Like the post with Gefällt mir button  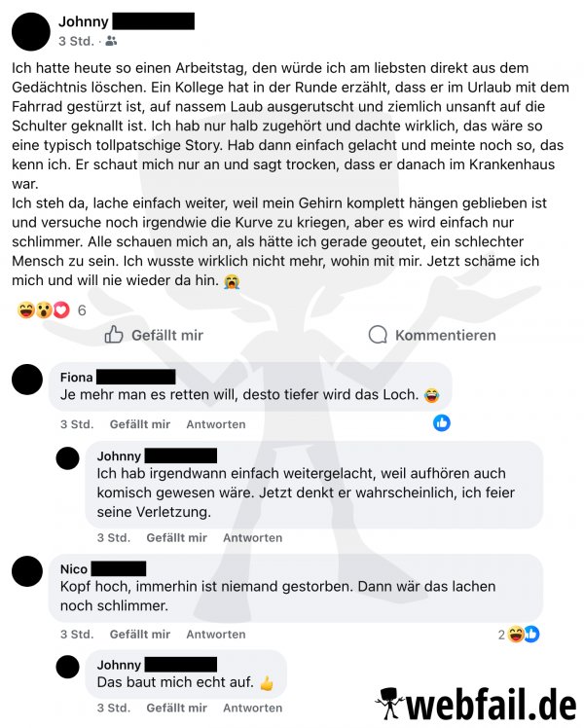[x=154, y=335]
